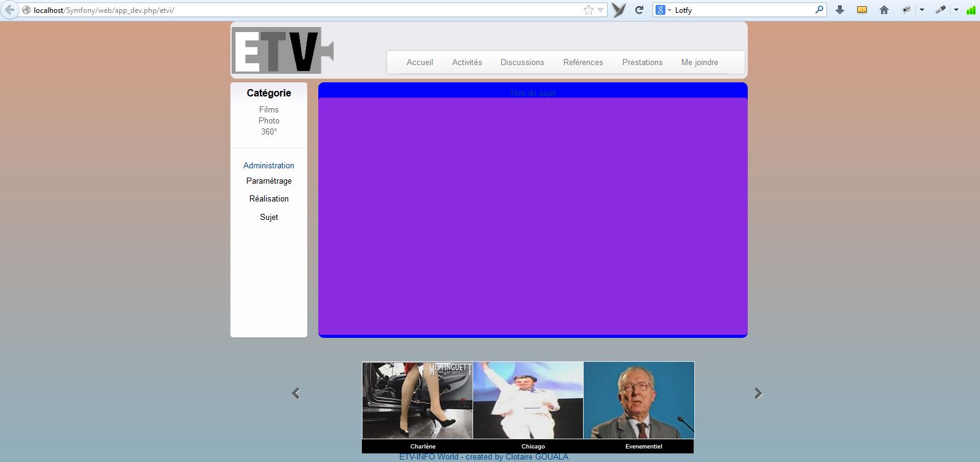Open the Accueil menu item

[x=420, y=62]
